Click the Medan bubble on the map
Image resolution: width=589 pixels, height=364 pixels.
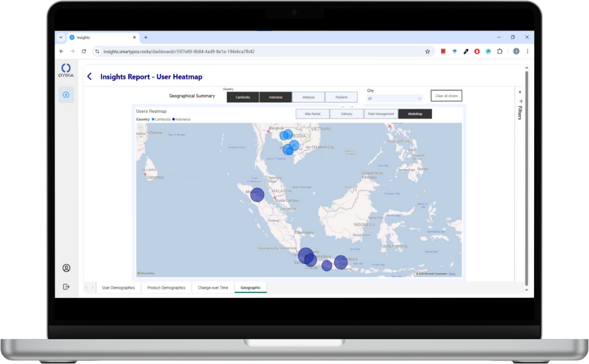click(257, 195)
